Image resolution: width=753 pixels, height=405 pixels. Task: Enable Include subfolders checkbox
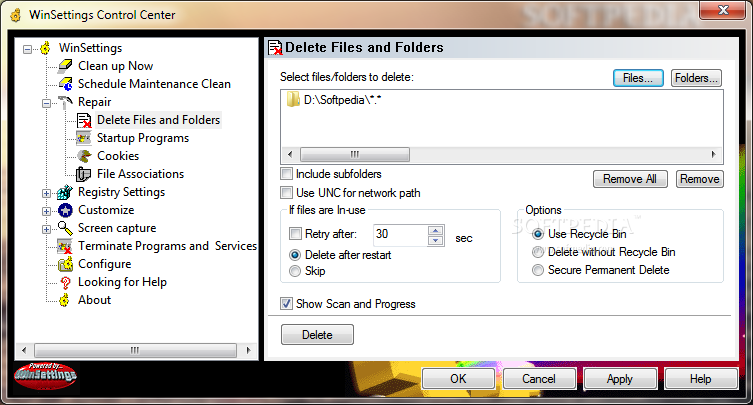tap(287, 173)
